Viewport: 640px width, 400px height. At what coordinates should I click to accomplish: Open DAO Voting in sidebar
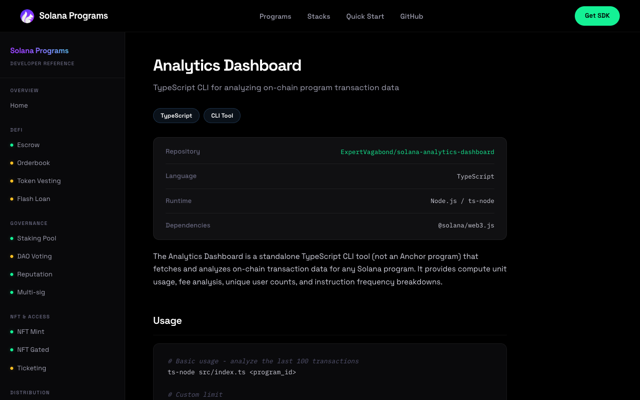click(x=34, y=256)
